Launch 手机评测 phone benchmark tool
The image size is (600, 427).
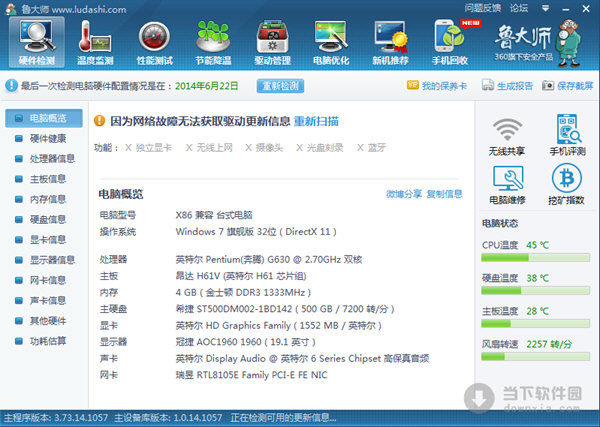567,135
